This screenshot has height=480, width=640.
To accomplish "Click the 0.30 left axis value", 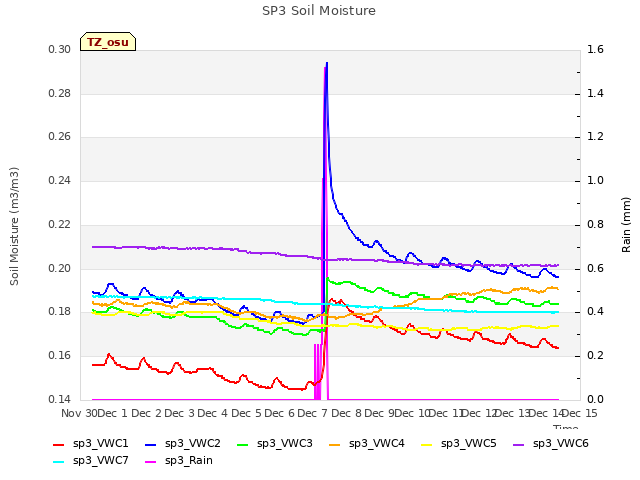I will pyautogui.click(x=59, y=49).
